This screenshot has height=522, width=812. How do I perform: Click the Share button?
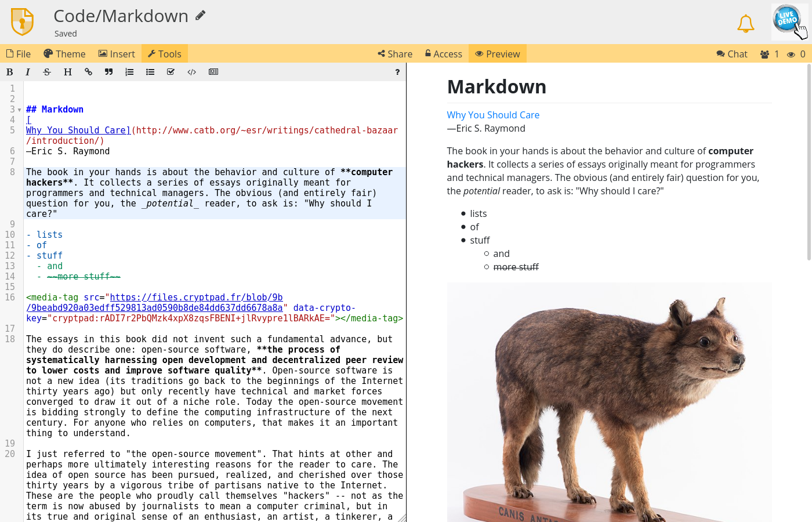(x=395, y=54)
